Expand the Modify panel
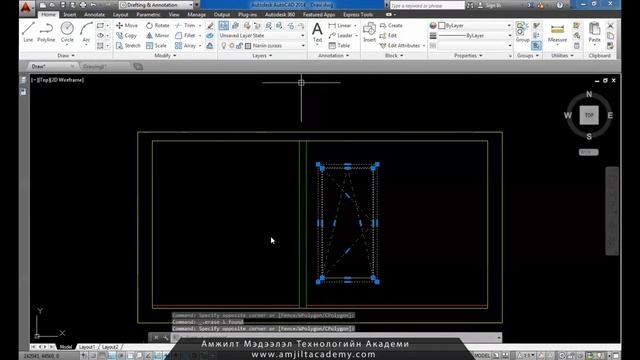The width and height of the screenshot is (640, 360). tap(165, 56)
